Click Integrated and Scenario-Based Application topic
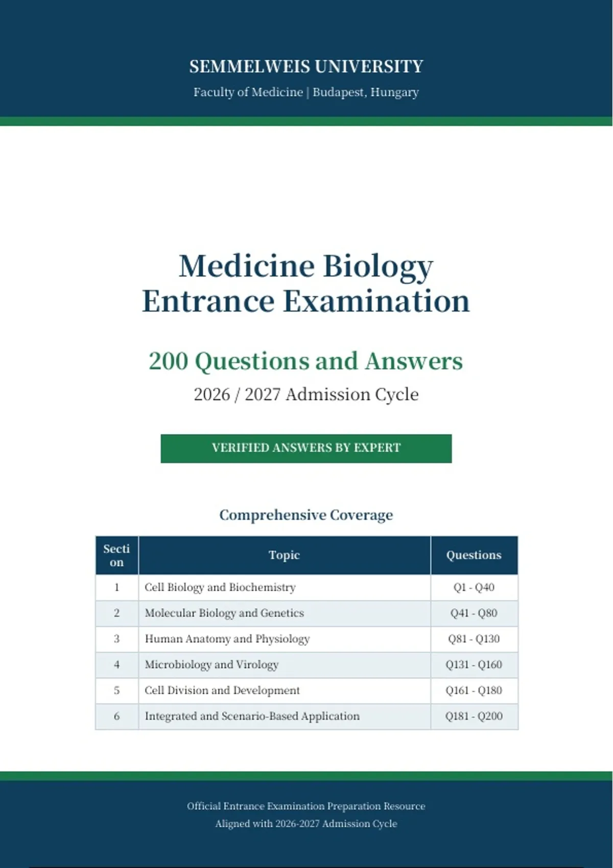 coord(252,716)
